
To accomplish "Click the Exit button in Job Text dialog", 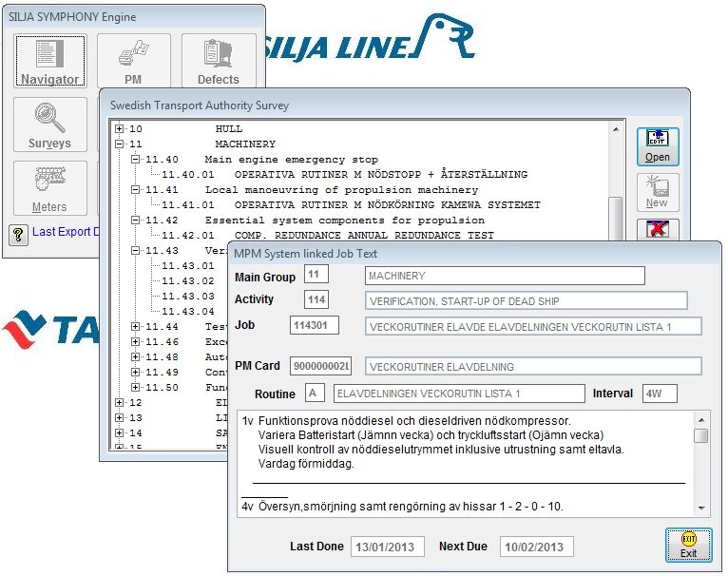I will pyautogui.click(x=688, y=546).
